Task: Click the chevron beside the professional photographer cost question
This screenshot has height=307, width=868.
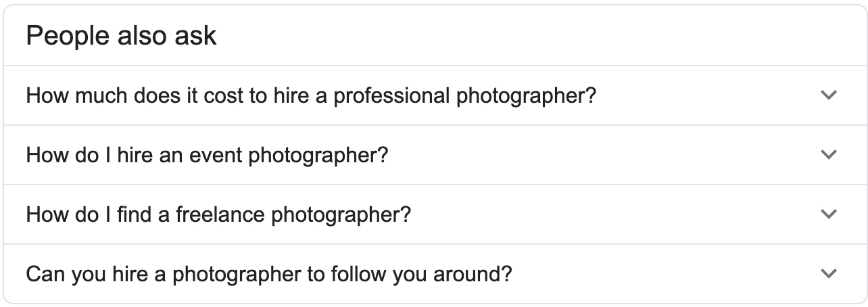Action: (828, 95)
